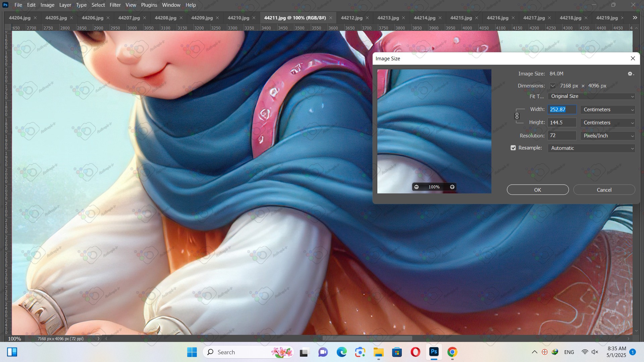Open the Resample method Automatic dropdown
This screenshot has height=362, width=644.
pos(591,148)
